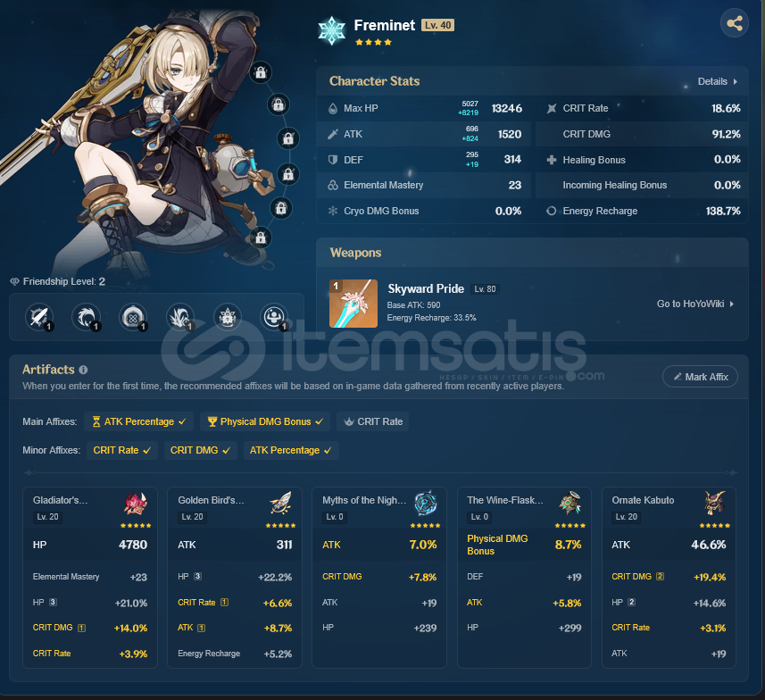Select the Cryo element snowflake icon
This screenshot has height=700, width=765.
[332, 30]
